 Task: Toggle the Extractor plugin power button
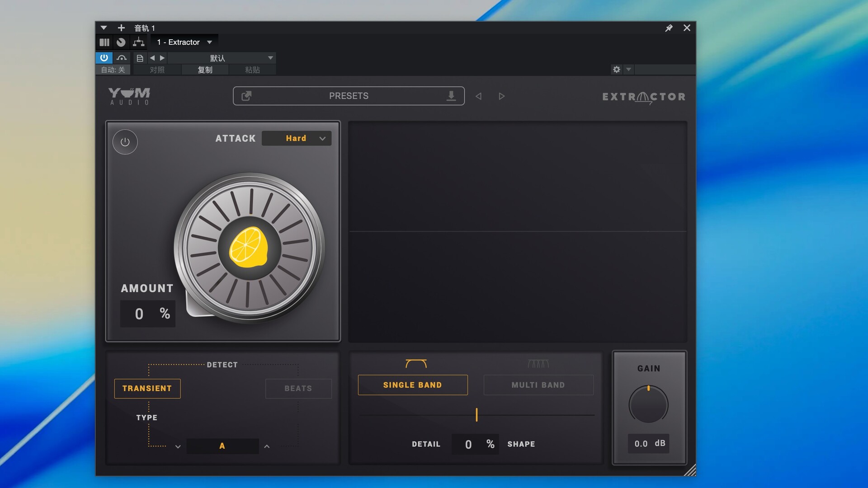(125, 142)
